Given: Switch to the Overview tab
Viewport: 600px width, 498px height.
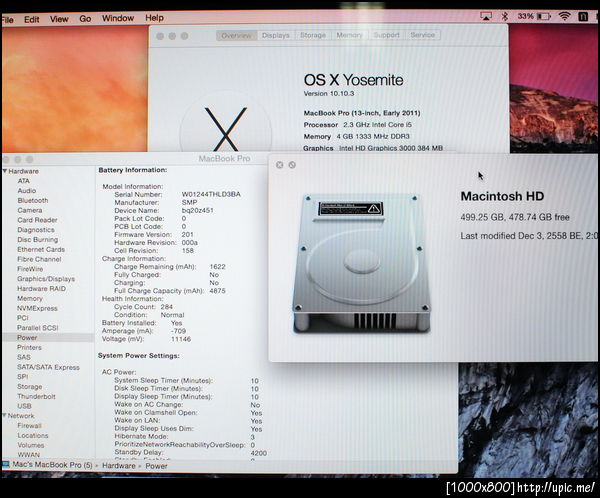Looking at the screenshot, I should click(x=236, y=36).
